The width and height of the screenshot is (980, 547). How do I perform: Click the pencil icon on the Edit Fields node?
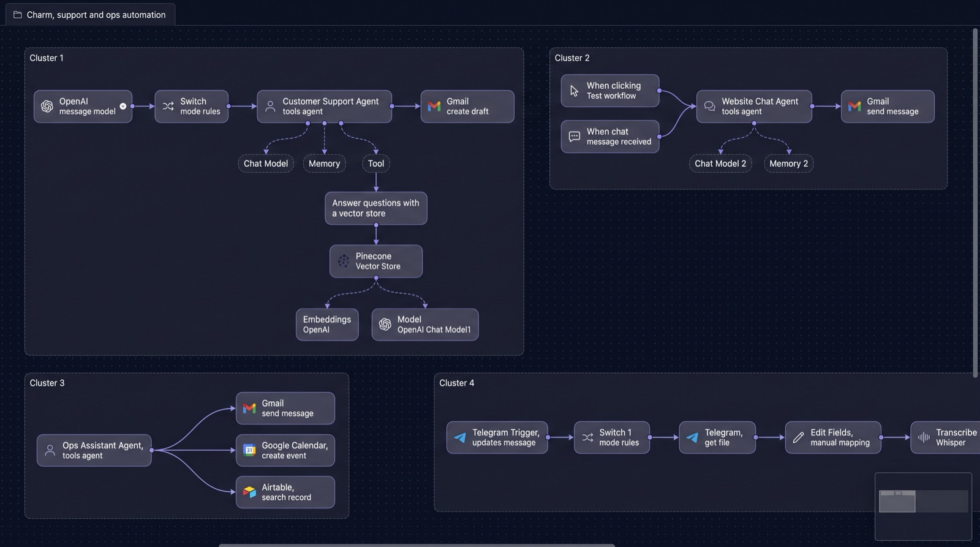[798, 438]
